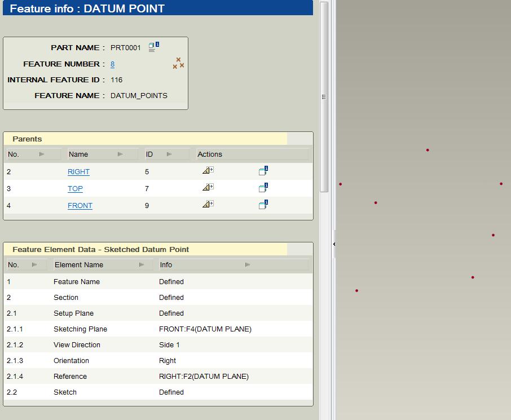Sort Parents table by Name column arrow
Viewport: 511px width, 420px height.
120,154
